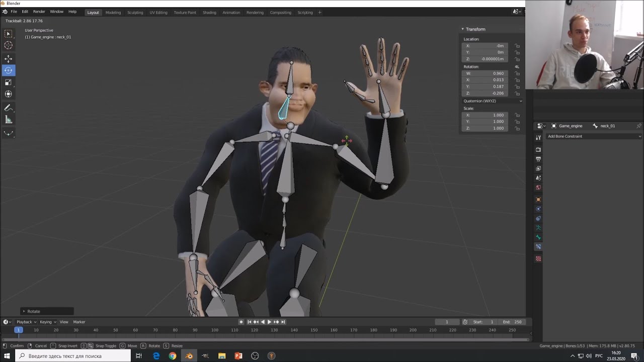Play the animation forward
The image size is (644, 362).
tap(269, 322)
